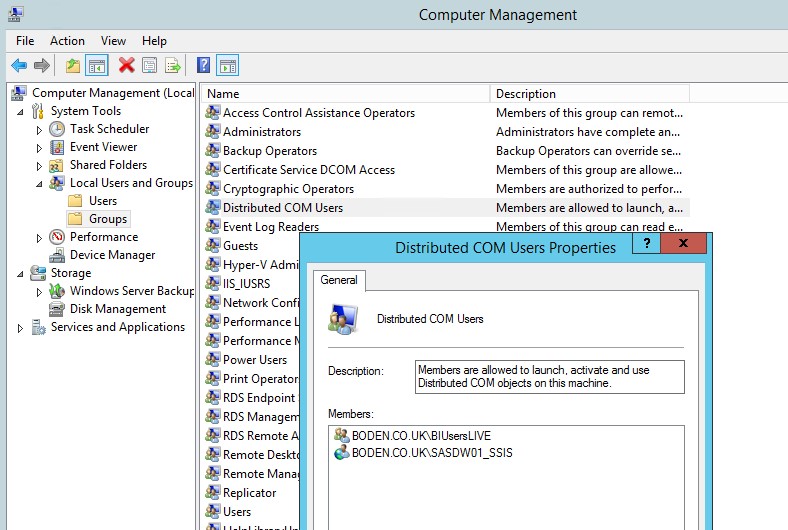This screenshot has height=530, width=788.
Task: Toggle Show/Hide Console Tree toolbar icon
Action: point(97,65)
